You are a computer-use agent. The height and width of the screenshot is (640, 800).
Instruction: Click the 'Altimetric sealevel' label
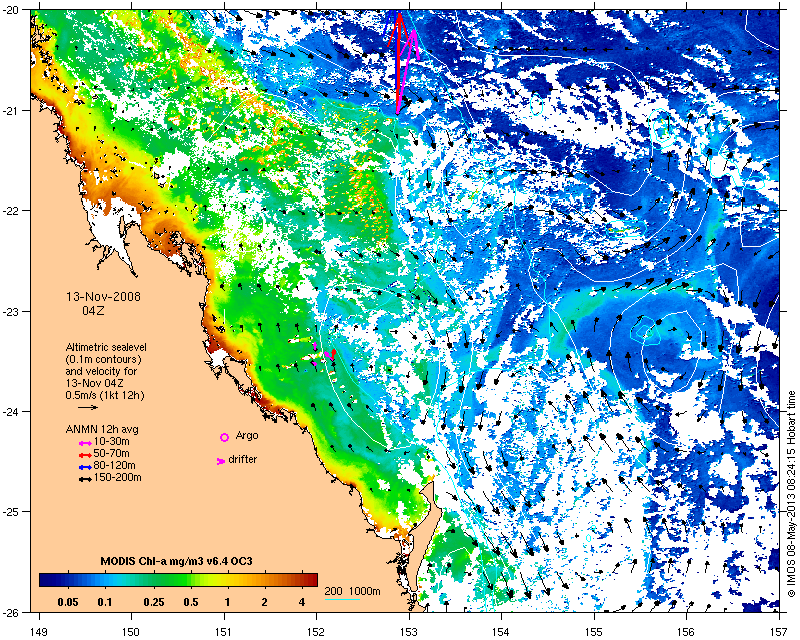pyautogui.click(x=106, y=347)
